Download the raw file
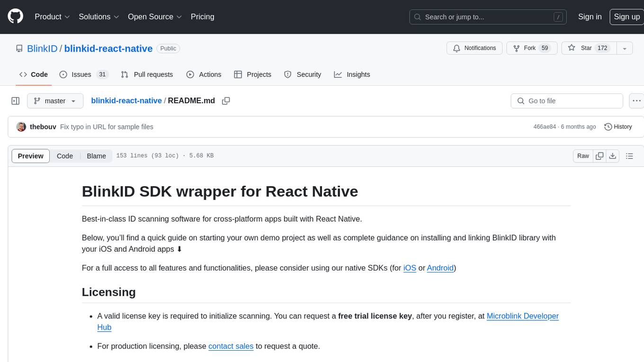The image size is (644, 362). (612, 156)
